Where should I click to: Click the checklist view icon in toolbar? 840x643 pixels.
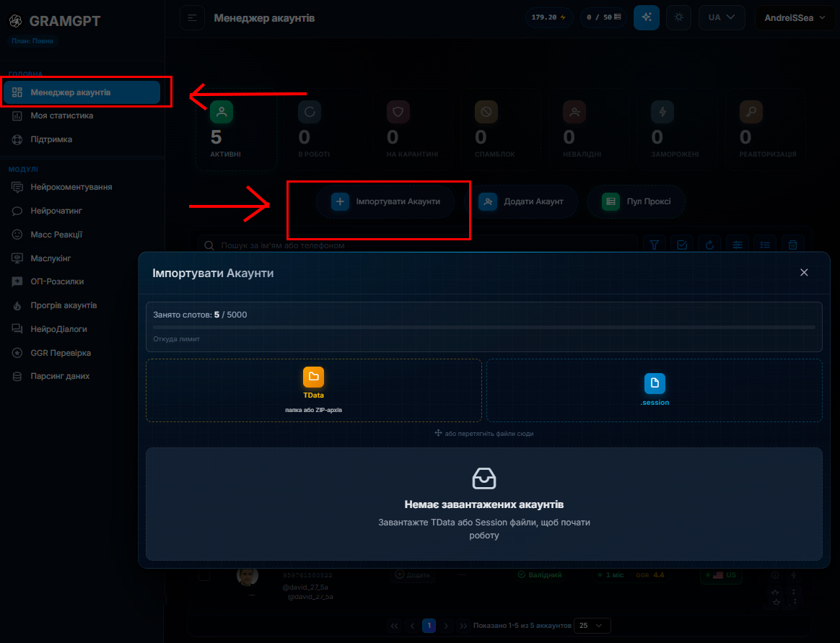[765, 245]
